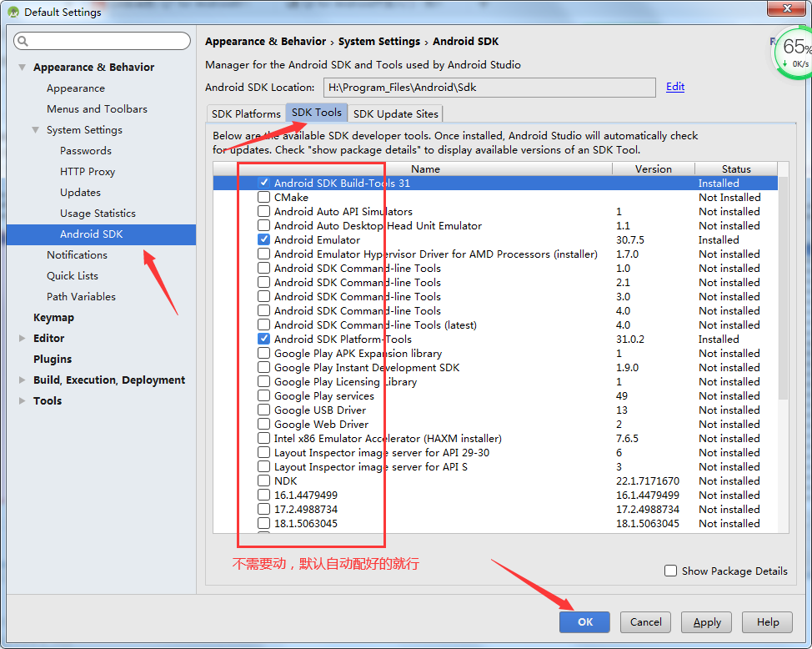
Task: Check Google Play Licensing Library
Action: coord(263,381)
